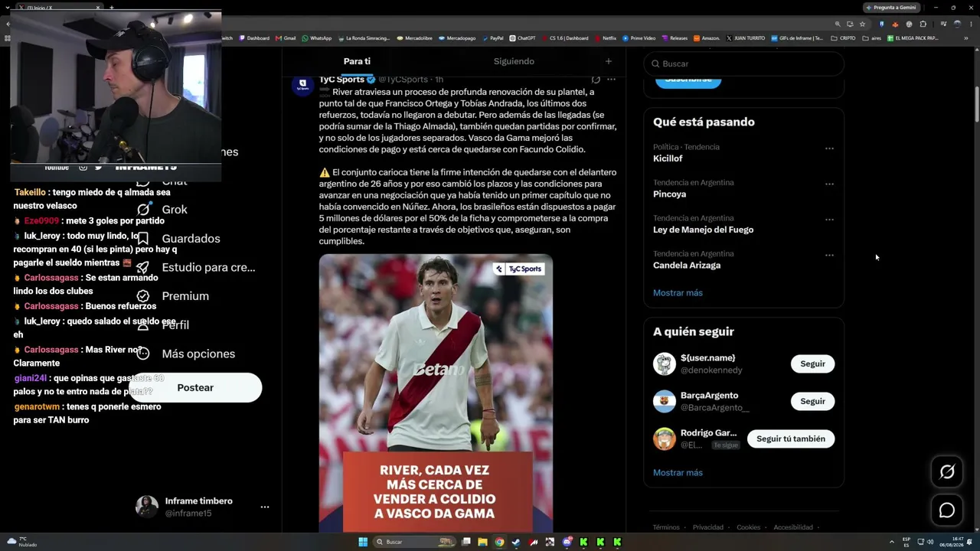Screen dimensions: 980x551
Task: Click the TyC Sports profile avatar
Action: (x=302, y=84)
